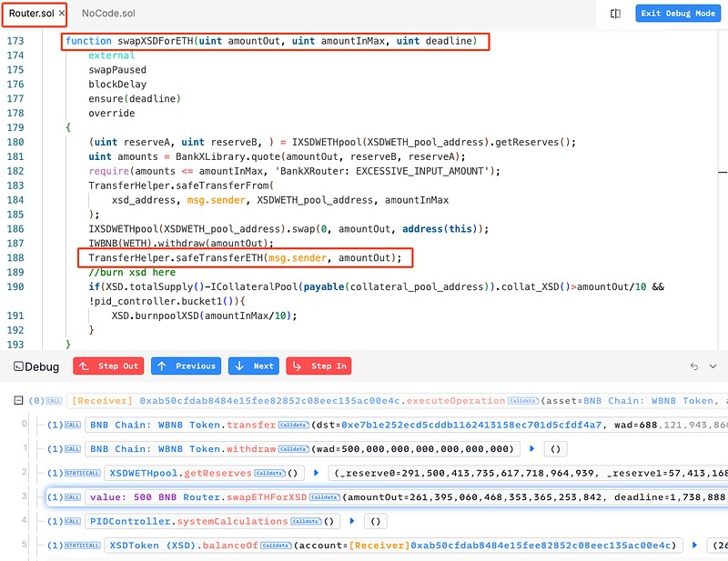728x561 pixels.
Task: Expand the systemCalculations result arrow
Action: [352, 522]
